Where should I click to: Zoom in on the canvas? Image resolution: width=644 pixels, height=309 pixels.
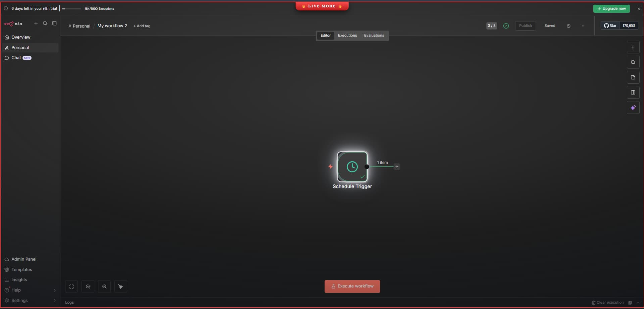pyautogui.click(x=88, y=286)
